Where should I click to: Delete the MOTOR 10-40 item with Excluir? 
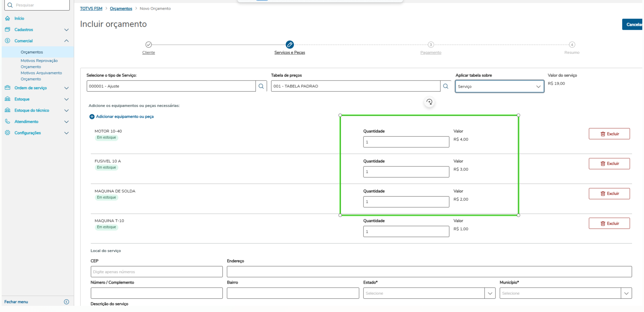[x=609, y=134]
